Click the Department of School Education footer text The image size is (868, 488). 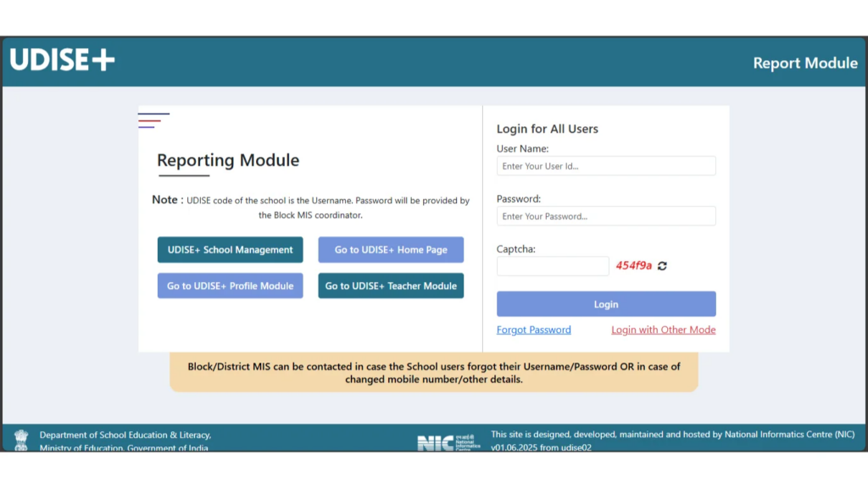point(124,440)
